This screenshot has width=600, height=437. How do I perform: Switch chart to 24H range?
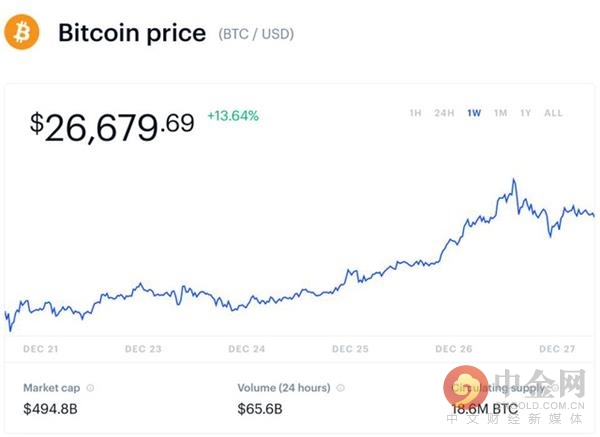point(444,113)
